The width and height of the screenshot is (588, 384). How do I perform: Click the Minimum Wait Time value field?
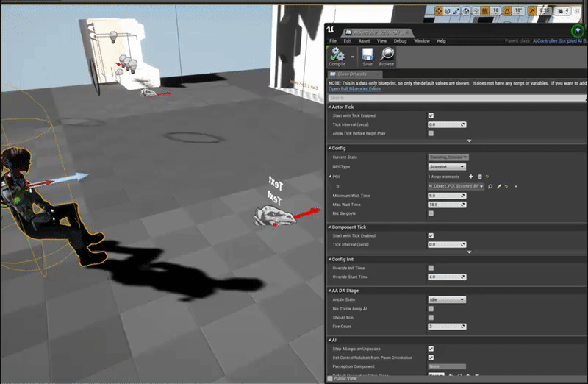(447, 196)
